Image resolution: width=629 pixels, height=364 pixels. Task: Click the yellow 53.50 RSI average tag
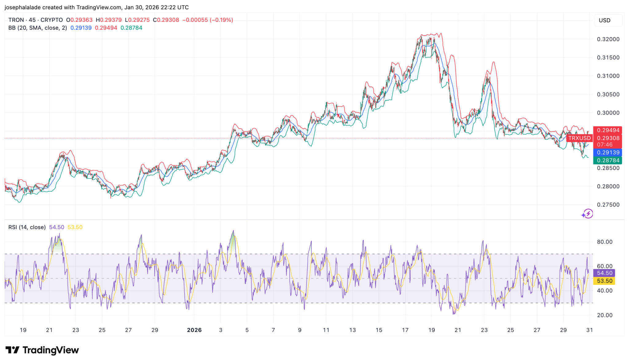coord(604,281)
